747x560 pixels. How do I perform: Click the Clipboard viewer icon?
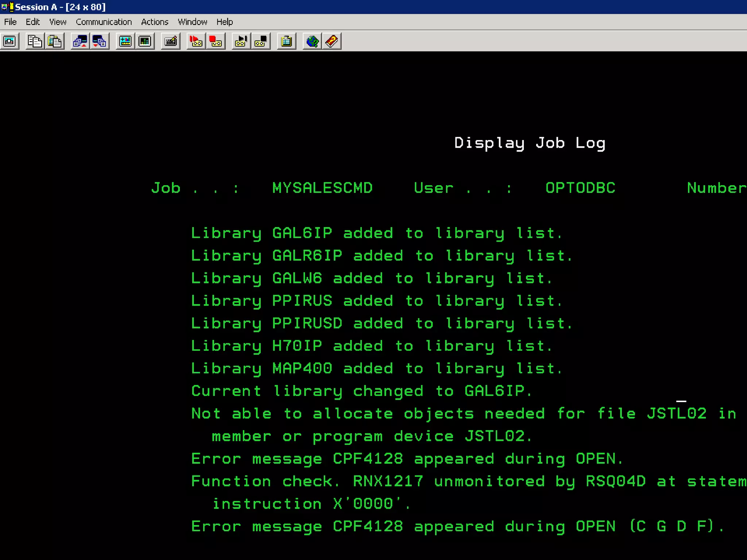(x=286, y=41)
